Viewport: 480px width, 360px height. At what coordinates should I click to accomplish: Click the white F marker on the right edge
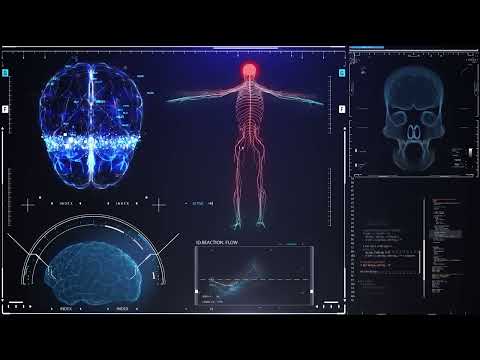coord(342,109)
